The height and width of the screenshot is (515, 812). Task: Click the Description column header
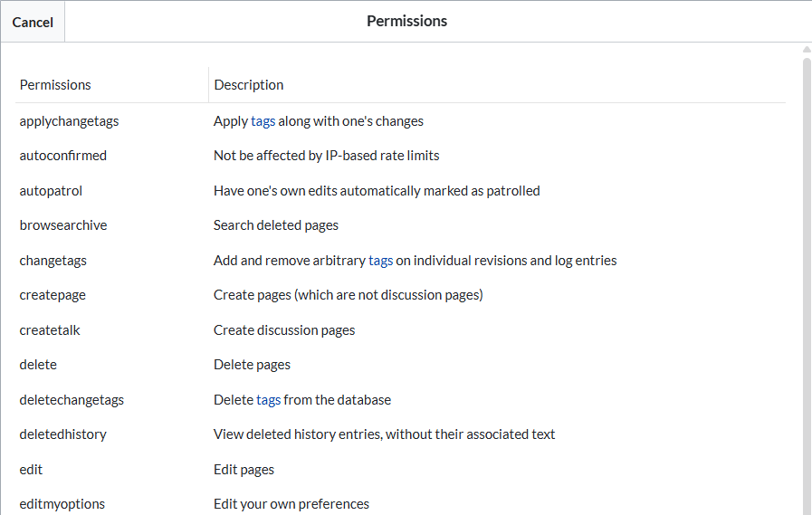point(248,84)
